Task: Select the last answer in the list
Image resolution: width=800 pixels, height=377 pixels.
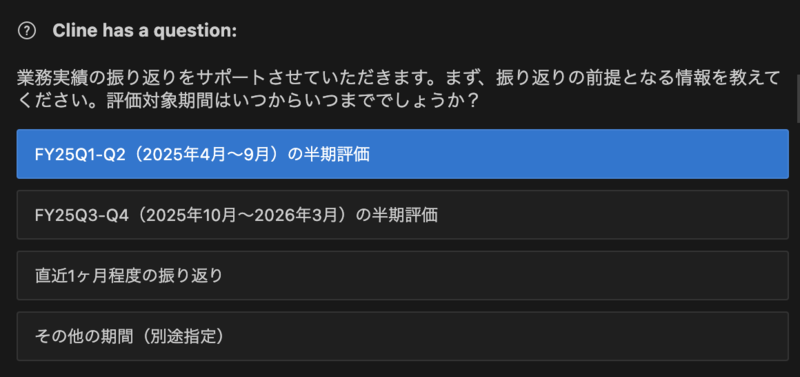Action: [403, 336]
